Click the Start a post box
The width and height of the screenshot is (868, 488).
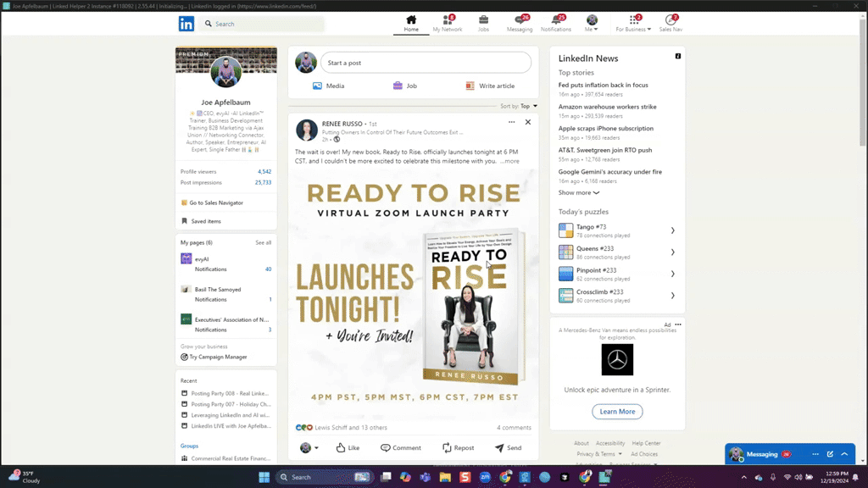(x=426, y=63)
